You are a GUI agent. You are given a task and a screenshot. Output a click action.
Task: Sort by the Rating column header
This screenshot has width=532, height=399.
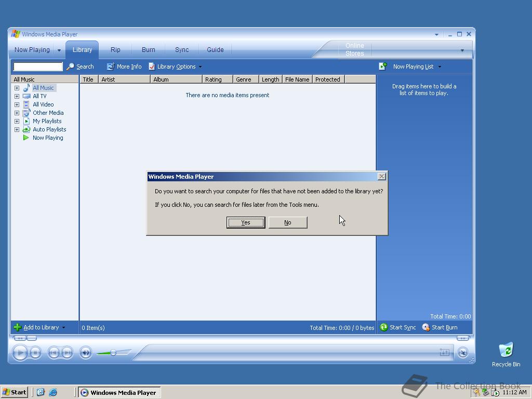click(x=218, y=79)
